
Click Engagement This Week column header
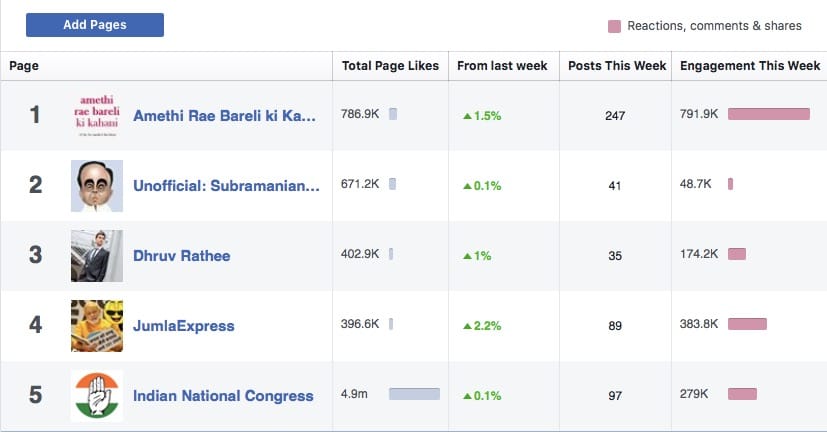749,66
